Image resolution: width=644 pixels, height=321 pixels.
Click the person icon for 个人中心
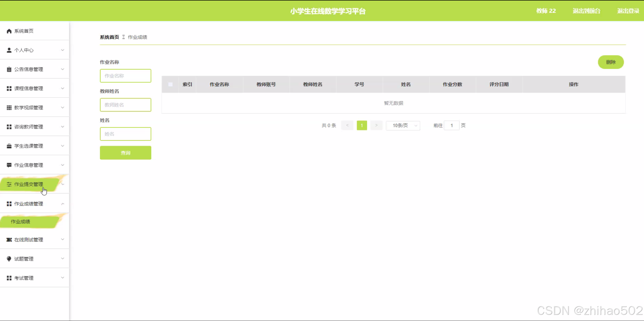9,50
